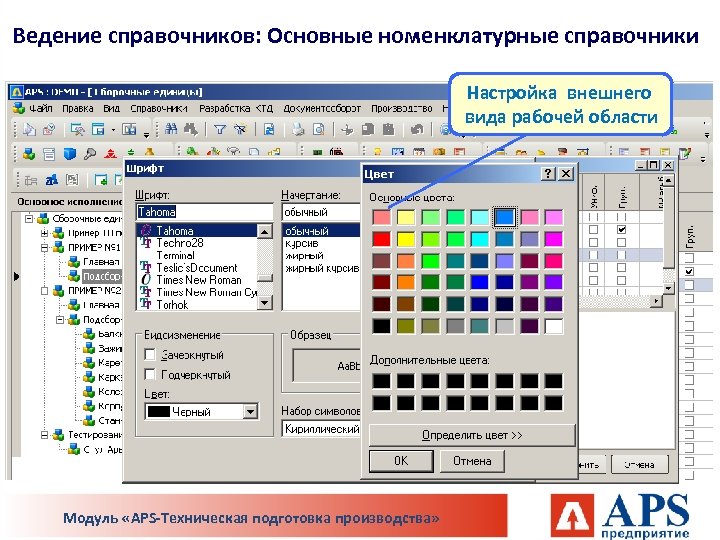Click the new document toolbar icon
The height and width of the screenshot is (540, 720).
(x=29, y=130)
